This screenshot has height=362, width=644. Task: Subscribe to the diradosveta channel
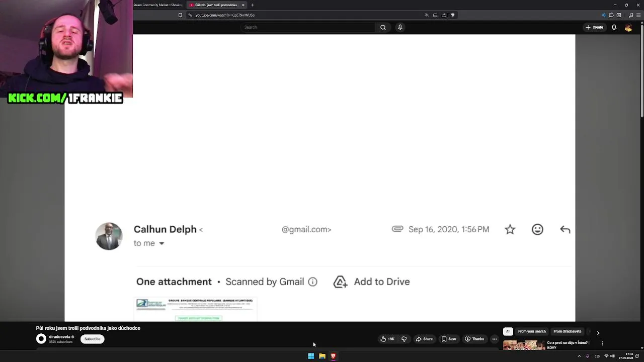[92, 339]
